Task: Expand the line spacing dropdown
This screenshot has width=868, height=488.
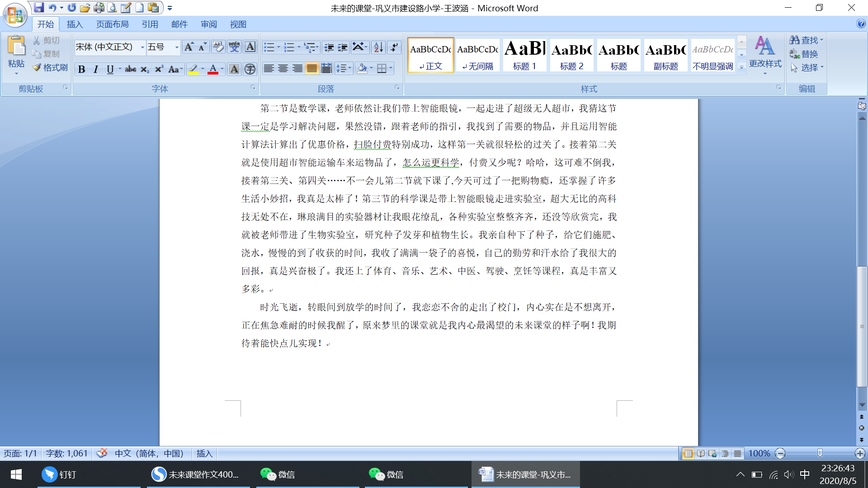Action: [x=349, y=69]
